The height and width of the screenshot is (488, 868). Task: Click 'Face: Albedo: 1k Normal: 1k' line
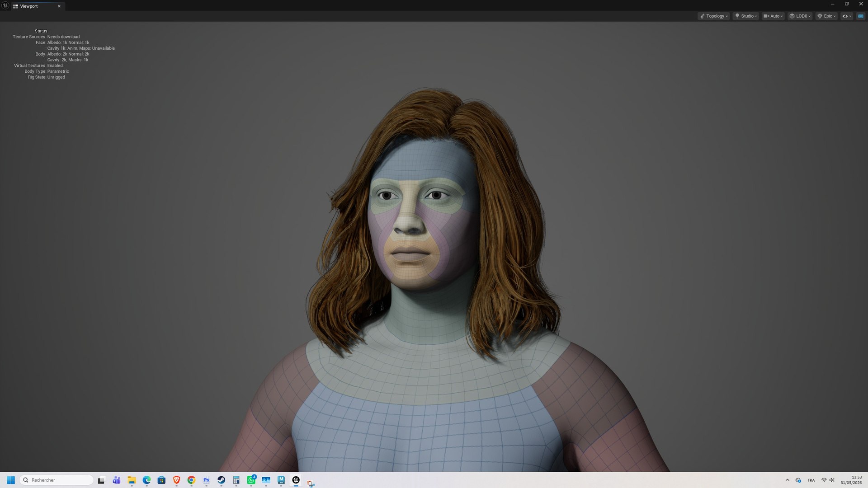(62, 42)
